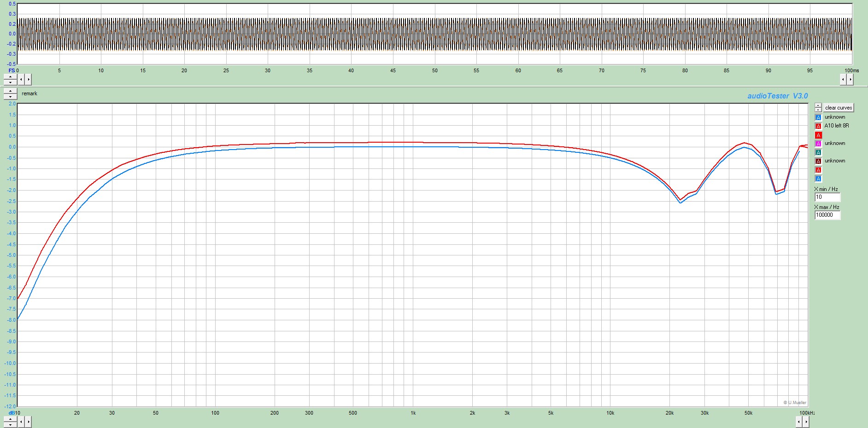Click unknown label beside the magenta A
This screenshot has height=428, width=868.
[835, 143]
